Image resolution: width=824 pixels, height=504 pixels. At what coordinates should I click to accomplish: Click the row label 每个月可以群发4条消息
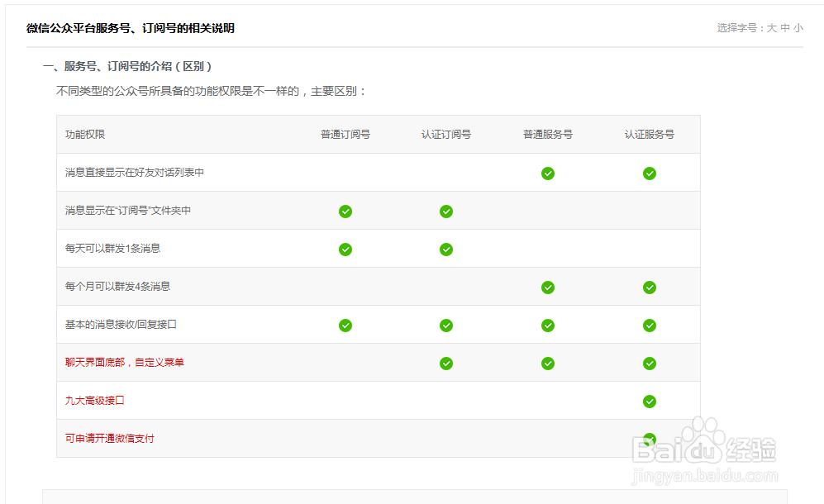pyautogui.click(x=117, y=286)
